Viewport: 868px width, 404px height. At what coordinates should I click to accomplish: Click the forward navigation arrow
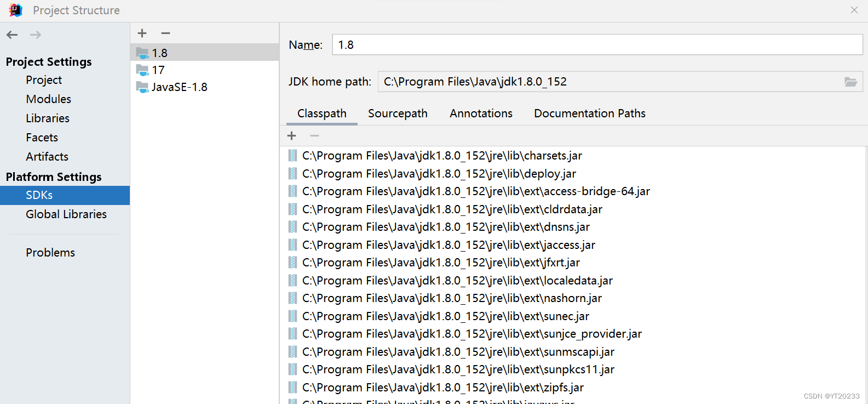click(36, 35)
